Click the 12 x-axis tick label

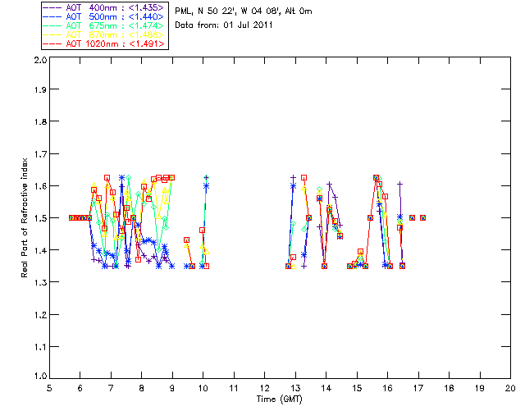tap(264, 388)
